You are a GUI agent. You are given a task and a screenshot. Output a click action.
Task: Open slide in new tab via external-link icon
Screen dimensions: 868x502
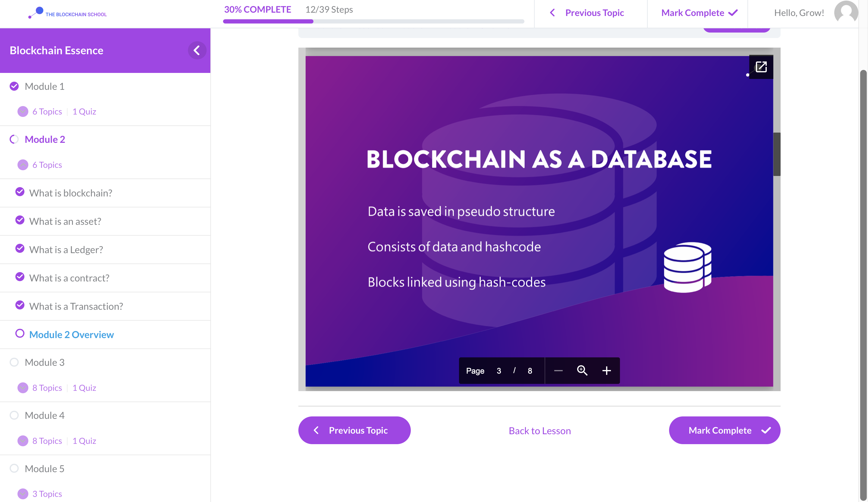761,67
